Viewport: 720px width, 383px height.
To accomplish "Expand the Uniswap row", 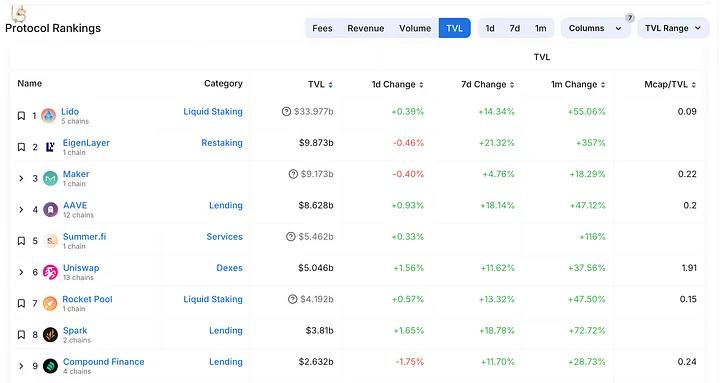I will coord(21,272).
